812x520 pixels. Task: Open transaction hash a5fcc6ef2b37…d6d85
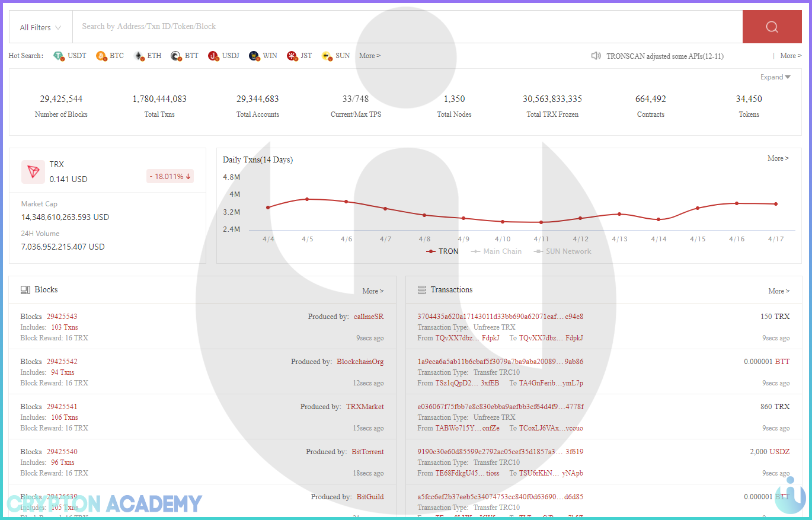500,497
